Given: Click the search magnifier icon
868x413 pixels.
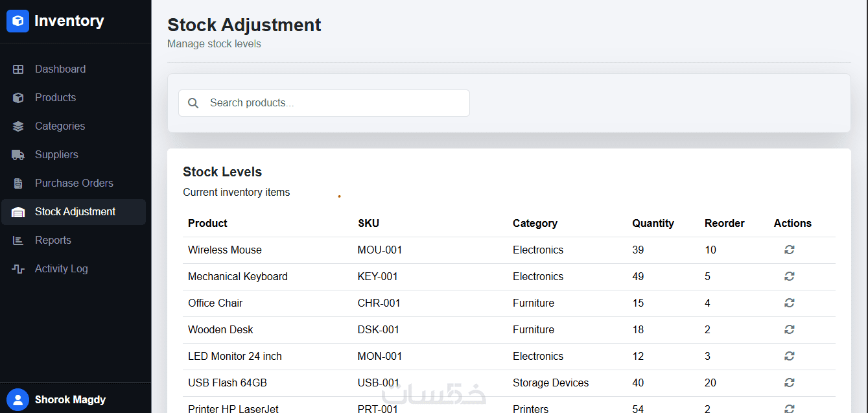Looking at the screenshot, I should pyautogui.click(x=193, y=103).
